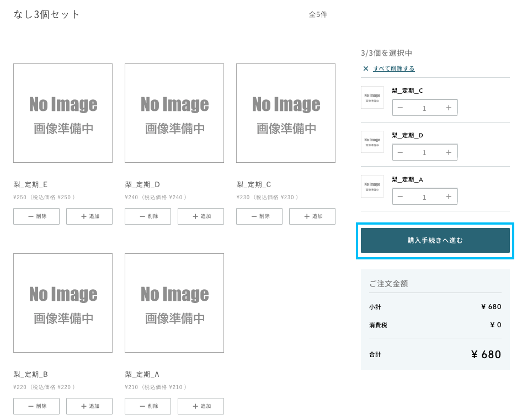Add 梨_定期_B using 追加 button
The width and height of the screenshot is (522, 420).
point(89,406)
